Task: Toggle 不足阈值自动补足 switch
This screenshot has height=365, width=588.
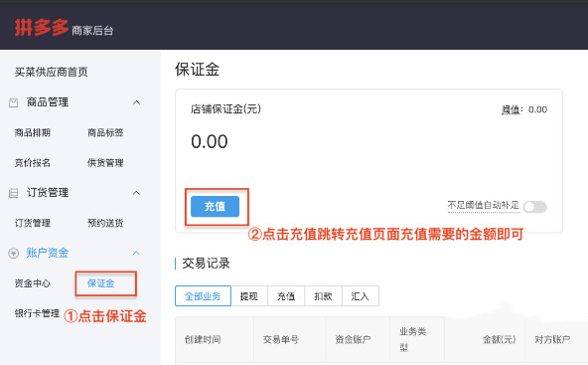Action: [535, 207]
